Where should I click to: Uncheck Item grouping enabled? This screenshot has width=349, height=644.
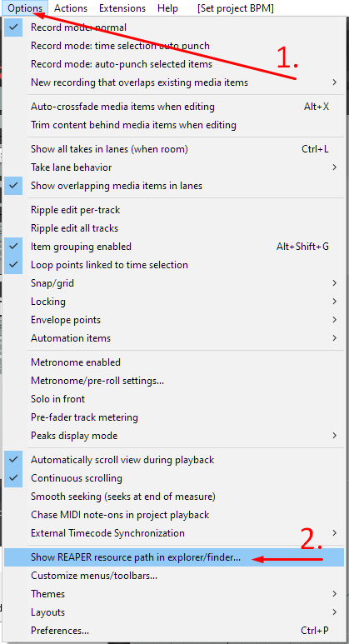coord(13,247)
